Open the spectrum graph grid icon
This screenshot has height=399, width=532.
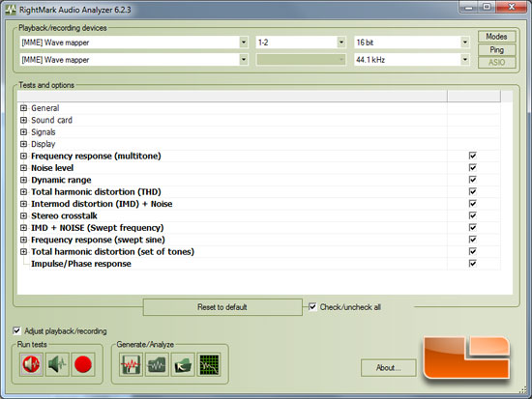(x=209, y=364)
